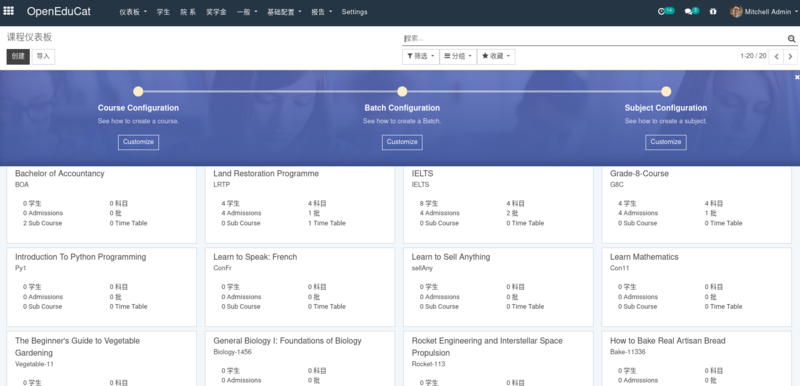The width and height of the screenshot is (800, 386).
Task: Click Customize under Course Configuration
Action: (x=138, y=142)
